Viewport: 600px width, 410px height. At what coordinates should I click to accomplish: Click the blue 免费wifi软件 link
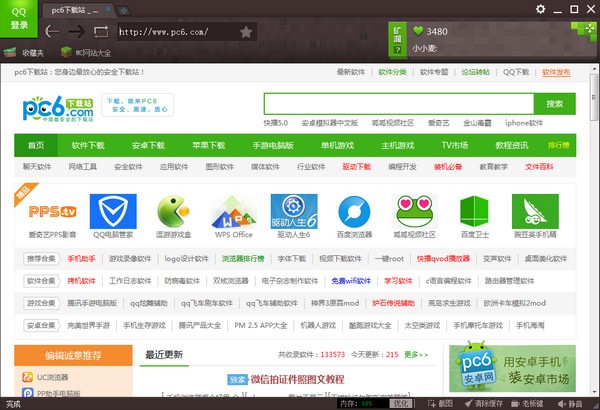coord(351,281)
